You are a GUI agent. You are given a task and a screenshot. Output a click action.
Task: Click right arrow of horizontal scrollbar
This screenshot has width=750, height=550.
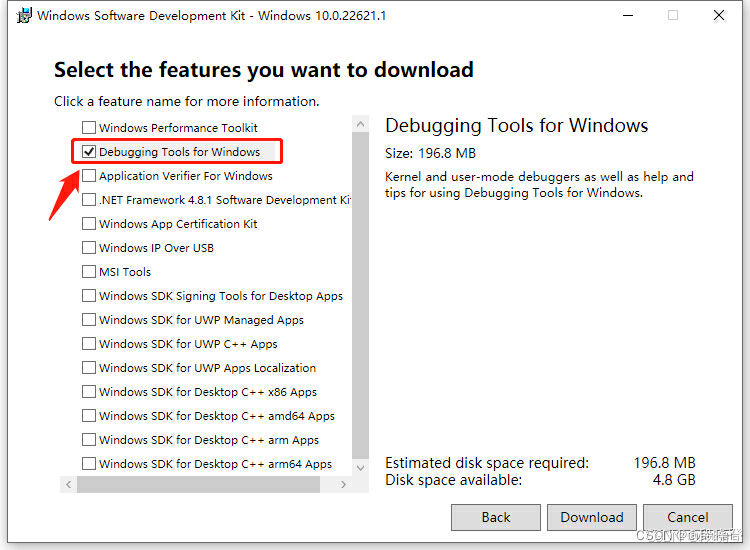[343, 484]
